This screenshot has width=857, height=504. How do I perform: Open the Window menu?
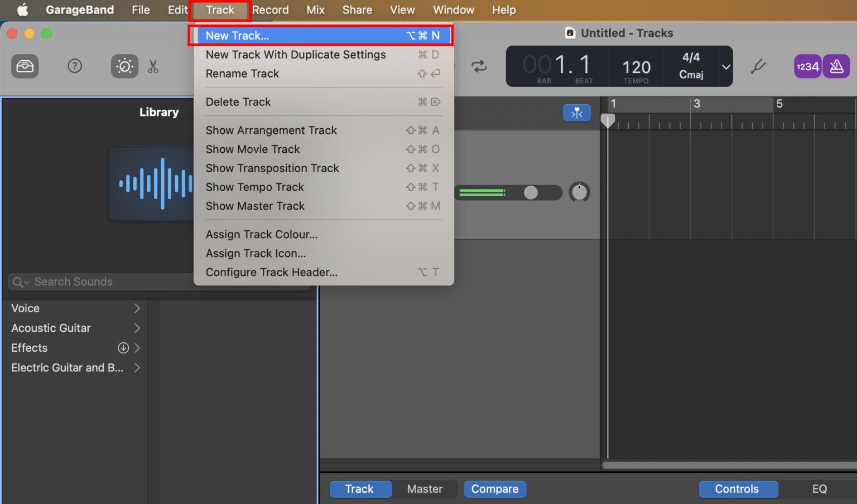pos(454,9)
